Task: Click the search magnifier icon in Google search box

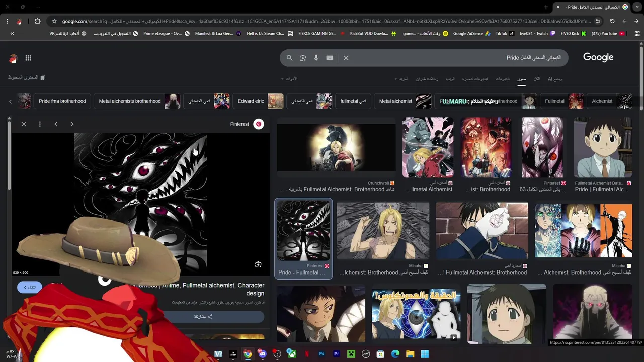Action: (289, 58)
